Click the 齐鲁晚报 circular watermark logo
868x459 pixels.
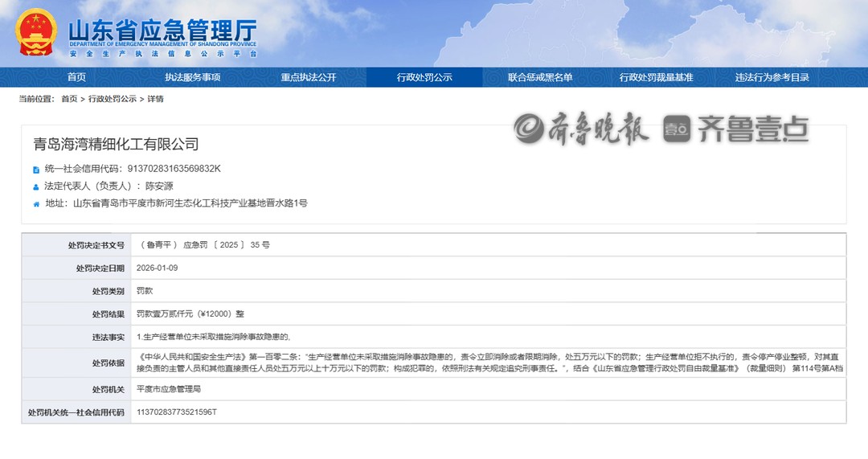coord(531,129)
